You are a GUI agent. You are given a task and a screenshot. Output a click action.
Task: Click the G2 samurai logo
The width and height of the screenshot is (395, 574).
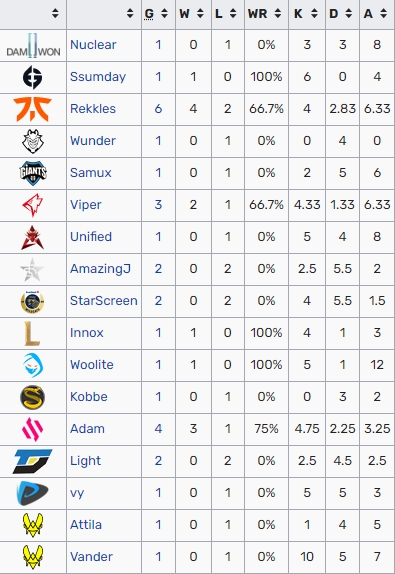(33, 141)
